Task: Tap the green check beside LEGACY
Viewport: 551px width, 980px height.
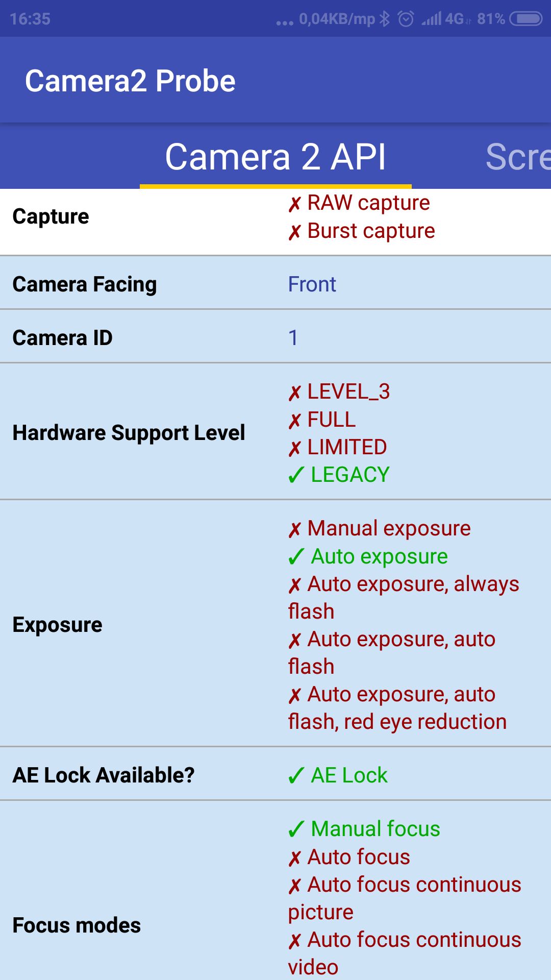Action: (296, 475)
